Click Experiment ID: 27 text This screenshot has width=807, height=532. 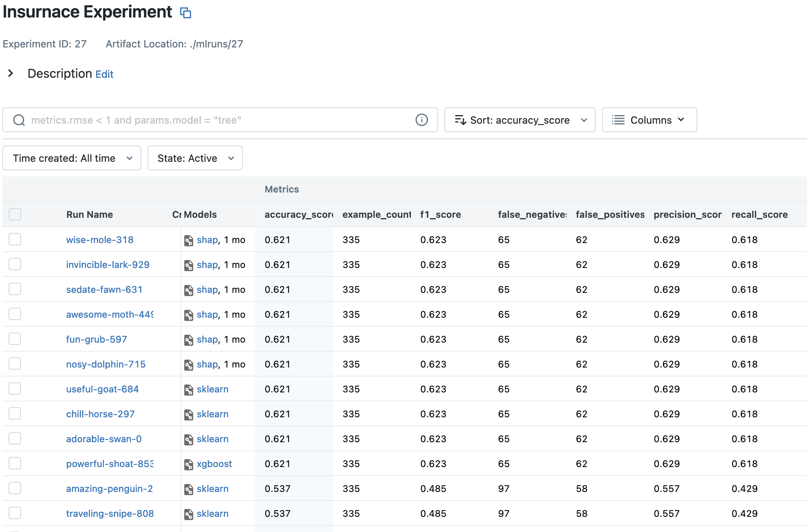pyautogui.click(x=45, y=44)
